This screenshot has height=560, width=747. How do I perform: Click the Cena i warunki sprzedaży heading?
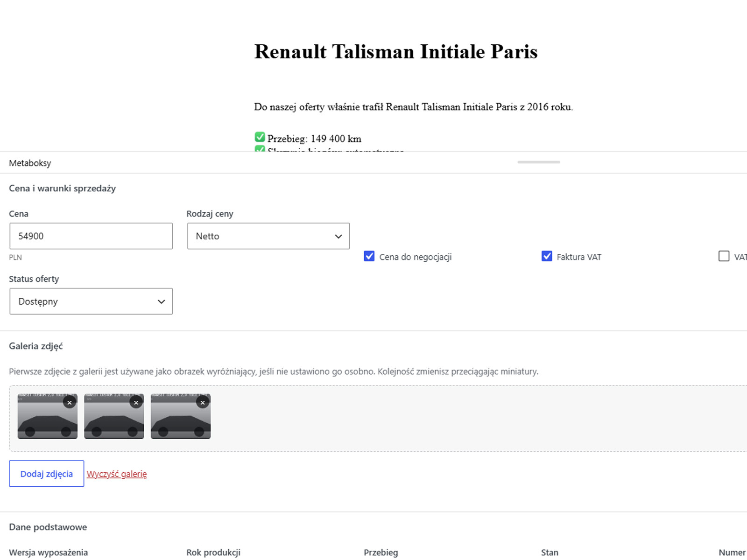pyautogui.click(x=63, y=189)
